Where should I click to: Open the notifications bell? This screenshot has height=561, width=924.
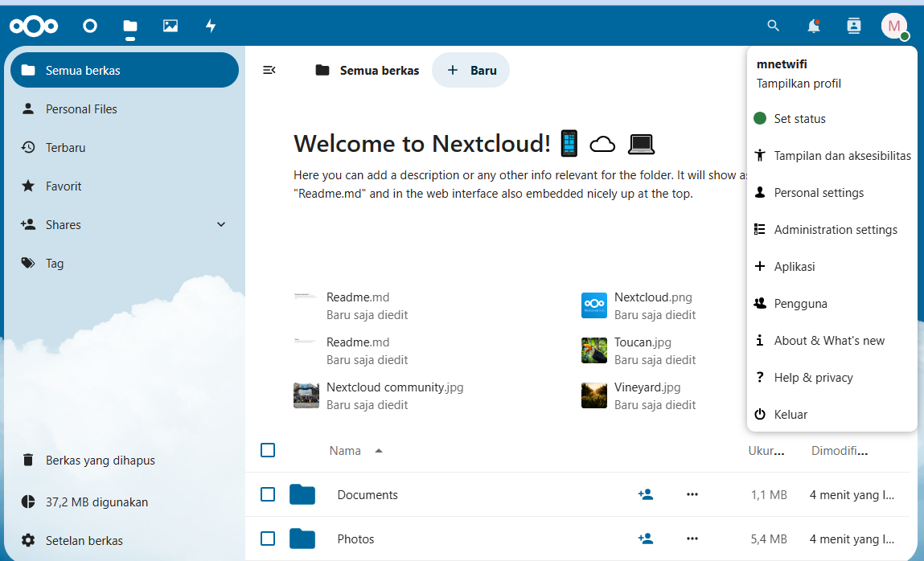(813, 26)
